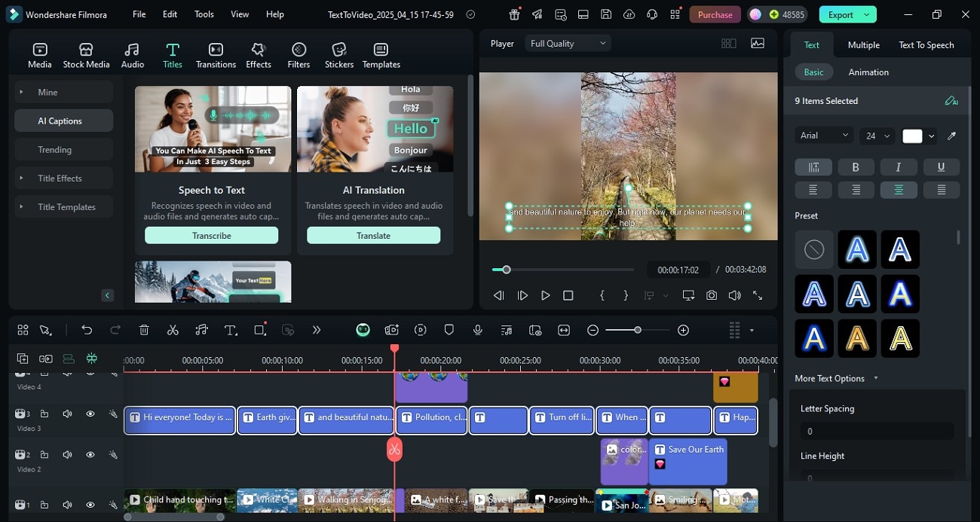Click the player volume speaker icon
This screenshot has height=522, width=980.
point(734,295)
